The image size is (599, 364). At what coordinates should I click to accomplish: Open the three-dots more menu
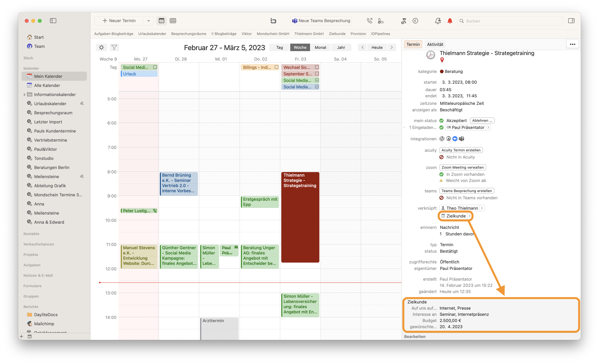click(x=572, y=44)
